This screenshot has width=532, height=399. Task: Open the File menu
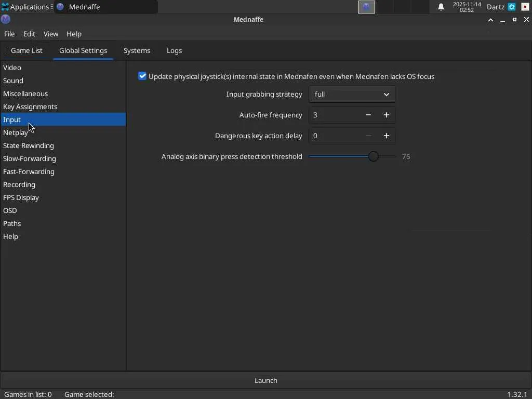[x=9, y=34]
